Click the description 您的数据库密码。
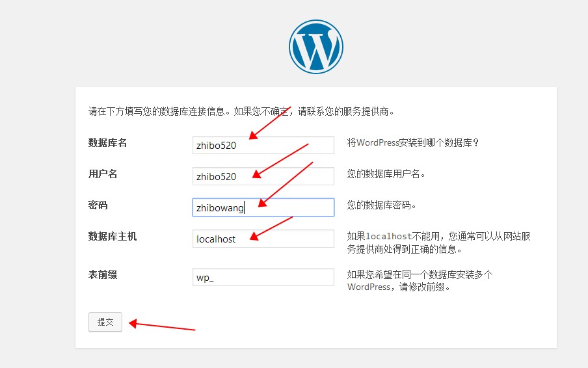 point(381,205)
